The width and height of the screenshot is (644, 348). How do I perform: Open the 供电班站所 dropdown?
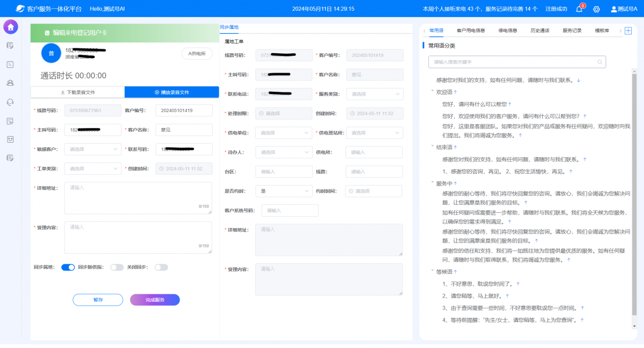375,133
